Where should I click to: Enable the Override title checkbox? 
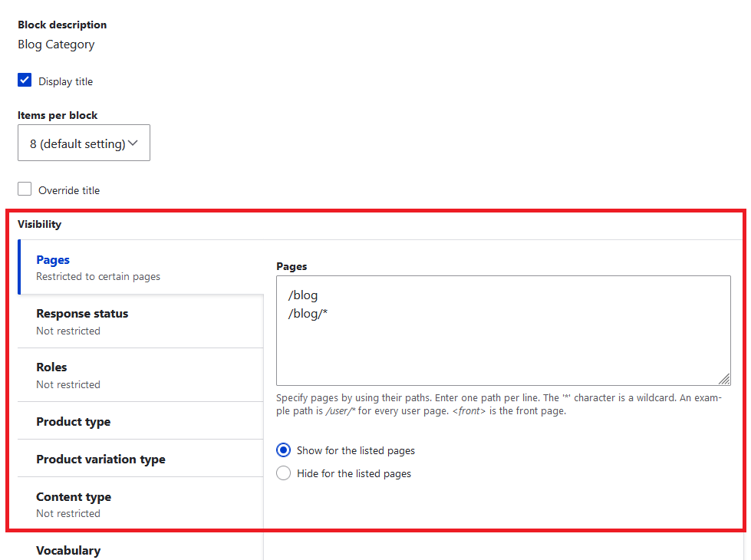[25, 189]
